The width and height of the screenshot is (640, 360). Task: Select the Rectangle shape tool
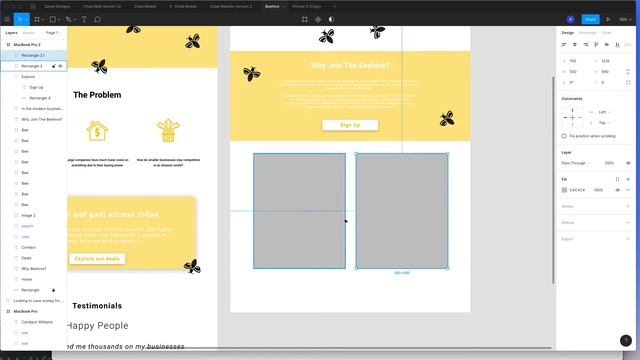[53, 19]
